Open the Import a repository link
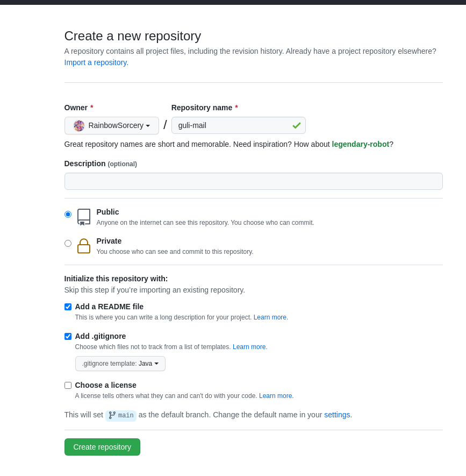 pyautogui.click(x=96, y=62)
